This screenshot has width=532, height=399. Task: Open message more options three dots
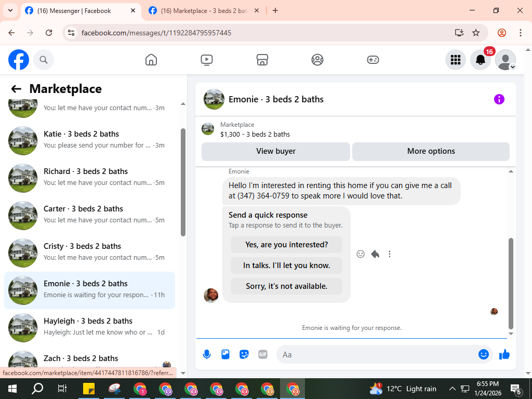pos(390,254)
